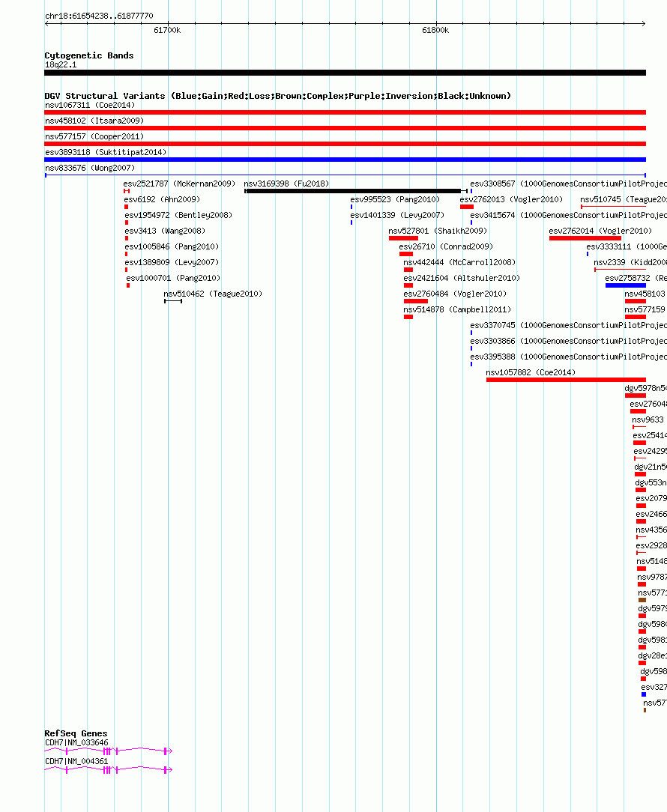Click the CDH7 NM_004361 gene glyph

coord(109,770)
